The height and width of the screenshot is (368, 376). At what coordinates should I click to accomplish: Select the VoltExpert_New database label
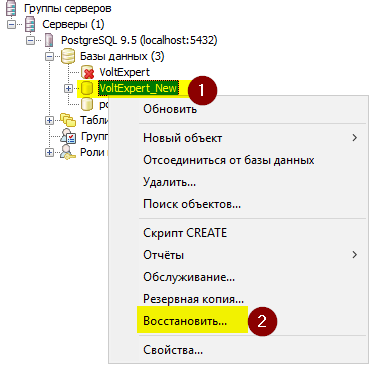[x=138, y=88]
